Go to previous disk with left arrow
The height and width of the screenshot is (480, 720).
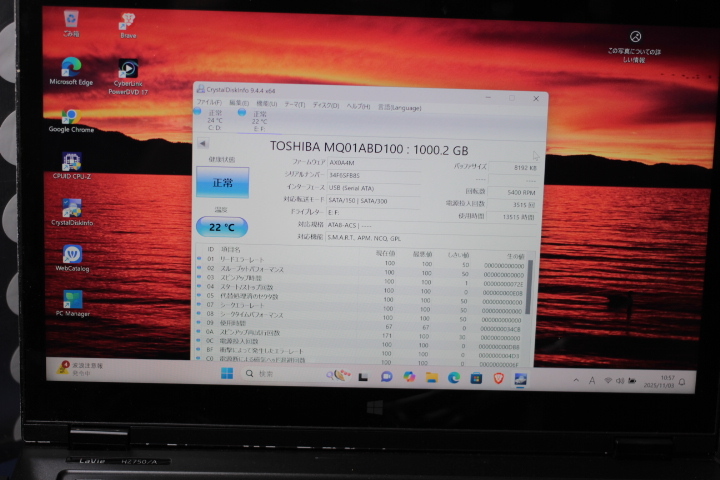202,143
